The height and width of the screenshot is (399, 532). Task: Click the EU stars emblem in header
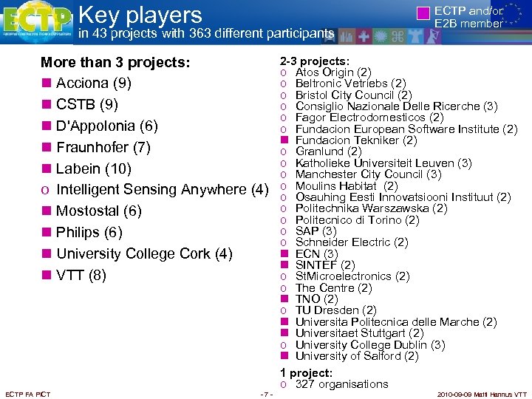tap(512, 15)
